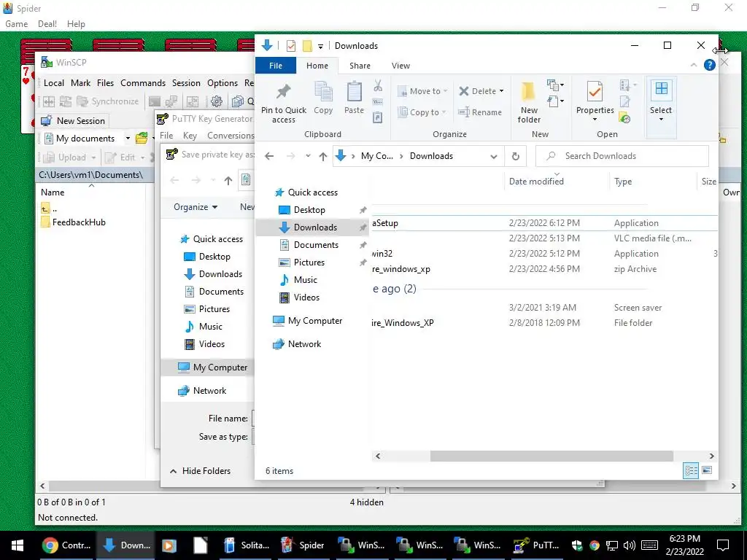
Task: Switch to PuTTY in the taskbar
Action: click(x=538, y=545)
